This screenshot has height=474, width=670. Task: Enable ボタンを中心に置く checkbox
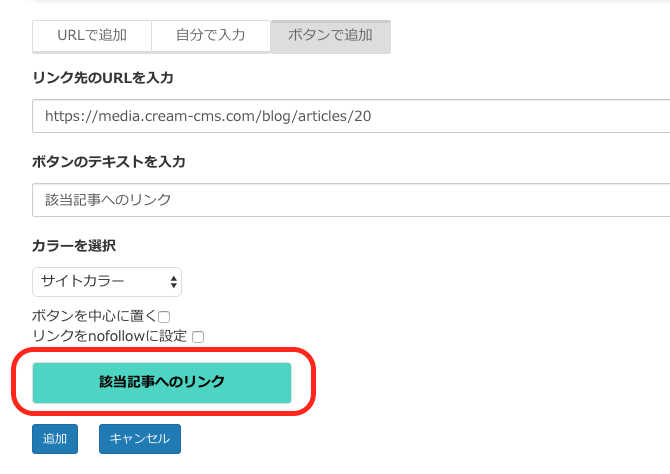pyautogui.click(x=164, y=317)
